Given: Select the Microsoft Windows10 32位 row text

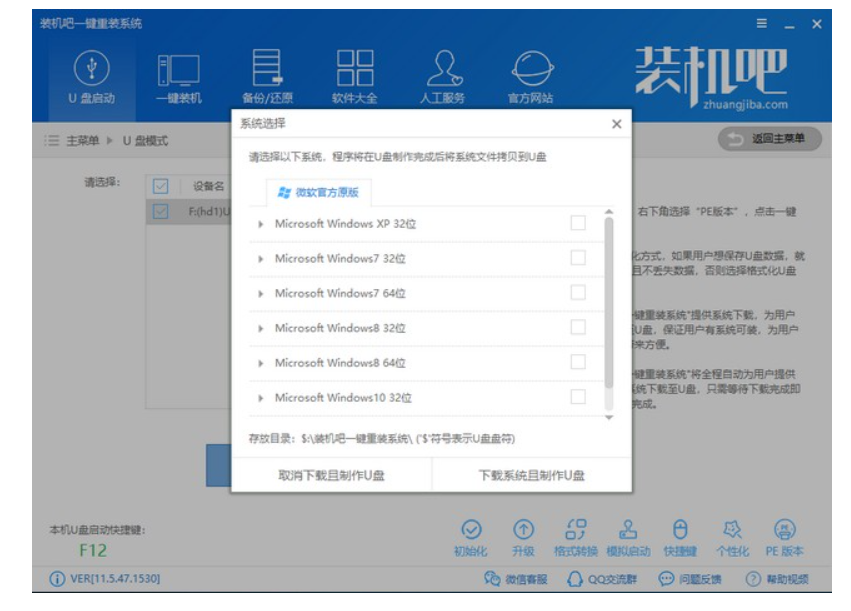Looking at the screenshot, I should (343, 397).
